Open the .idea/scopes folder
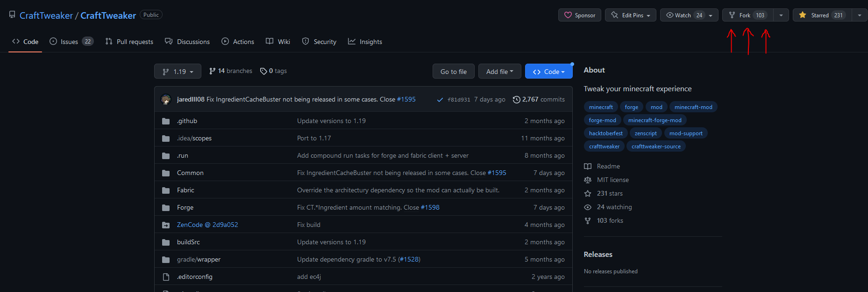868x292 pixels. point(194,138)
